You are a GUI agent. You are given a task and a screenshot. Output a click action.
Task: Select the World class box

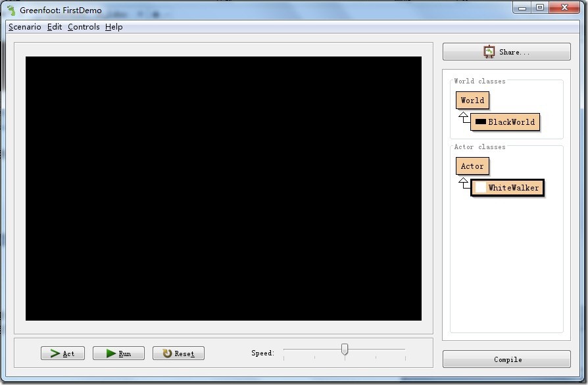point(472,101)
